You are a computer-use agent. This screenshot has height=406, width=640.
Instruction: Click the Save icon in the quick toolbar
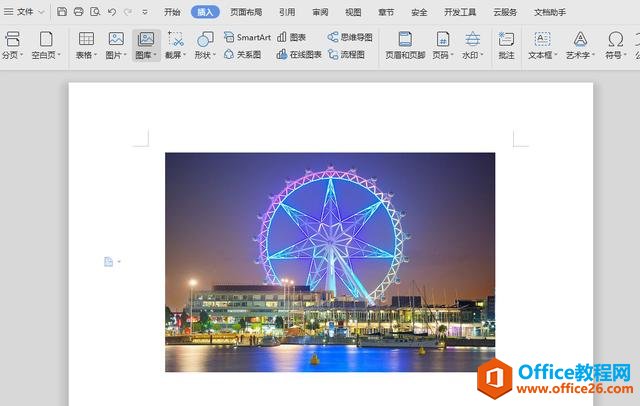coord(62,12)
